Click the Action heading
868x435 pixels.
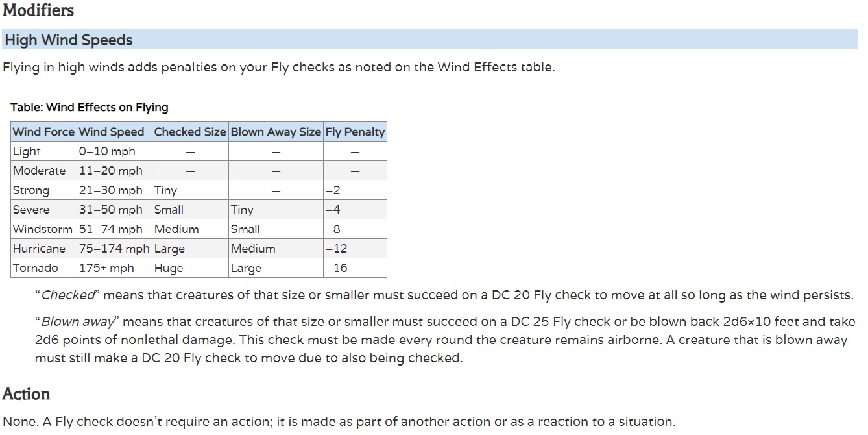pos(26,394)
